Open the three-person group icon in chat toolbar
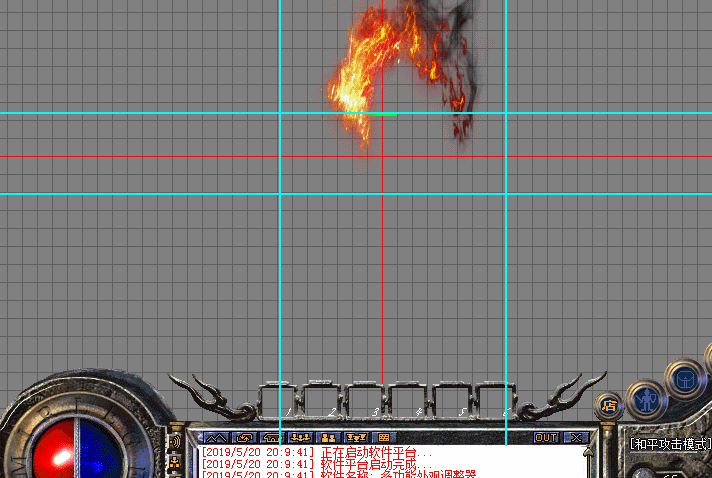 coord(300,438)
